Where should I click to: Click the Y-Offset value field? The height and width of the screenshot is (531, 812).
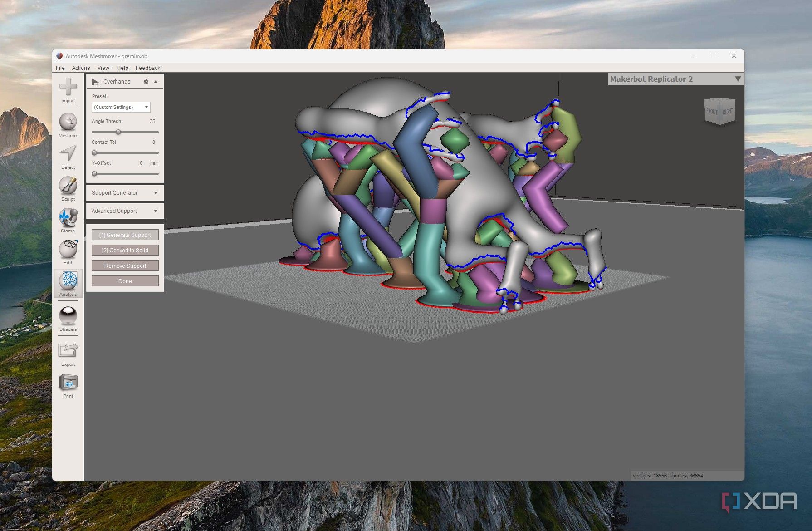[x=141, y=163]
